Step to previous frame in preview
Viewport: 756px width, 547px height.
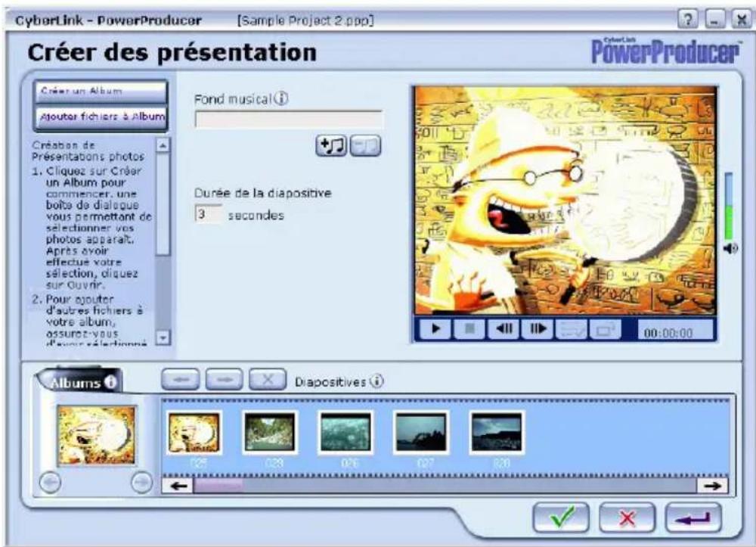click(x=504, y=329)
